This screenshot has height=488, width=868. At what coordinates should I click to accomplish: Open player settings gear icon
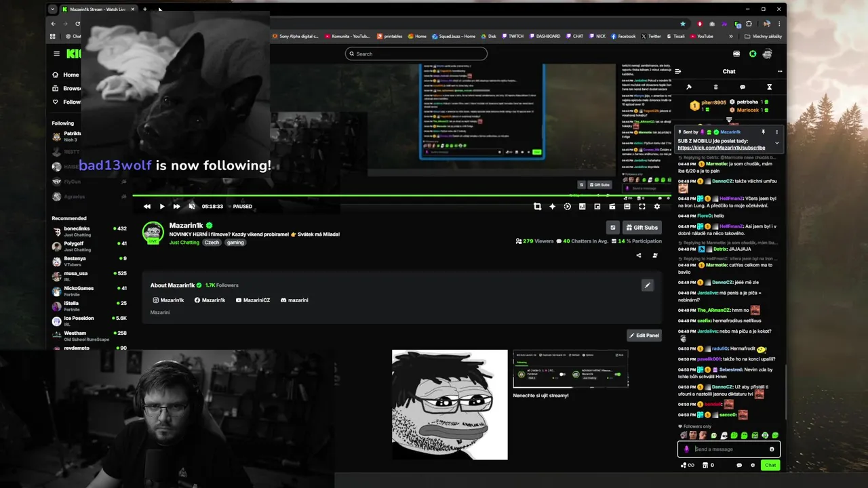click(x=656, y=207)
